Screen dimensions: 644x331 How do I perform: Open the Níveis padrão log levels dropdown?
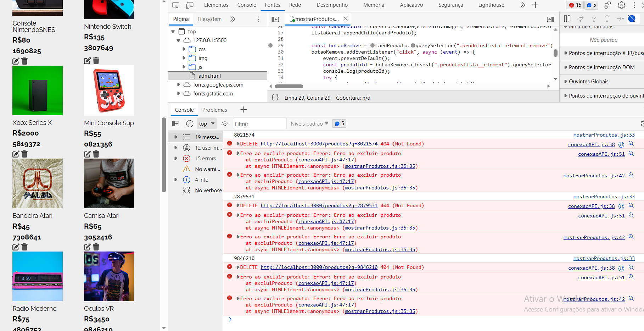point(309,123)
